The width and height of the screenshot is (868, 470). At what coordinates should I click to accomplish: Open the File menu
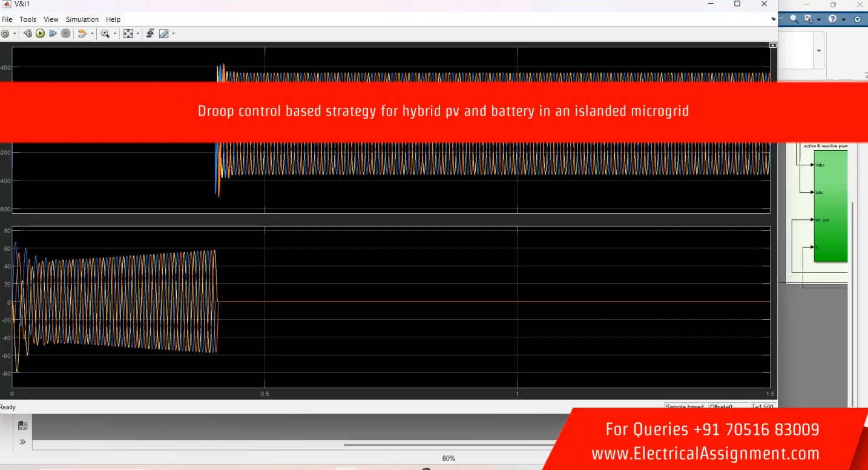coord(7,19)
